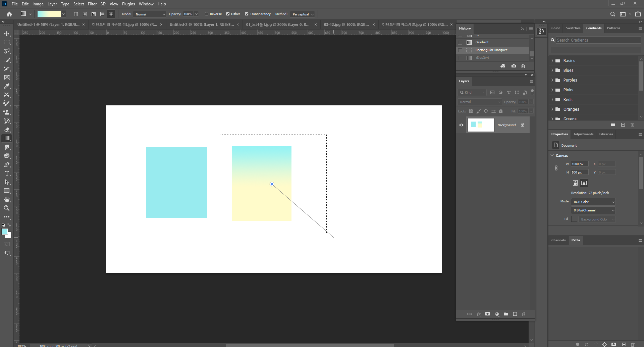The width and height of the screenshot is (644, 347).
Task: Click the Search Gradients field
Action: tap(598, 40)
